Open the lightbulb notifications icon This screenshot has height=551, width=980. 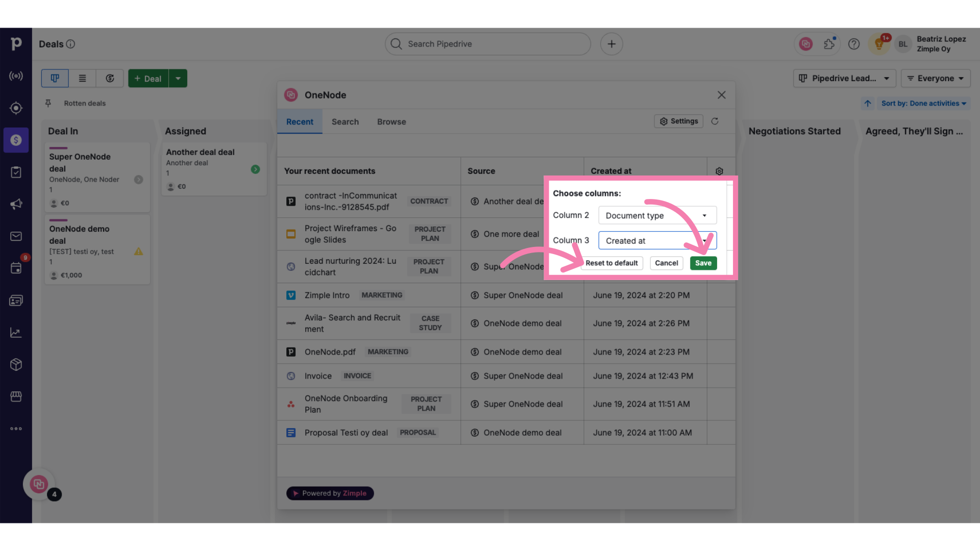coord(879,44)
